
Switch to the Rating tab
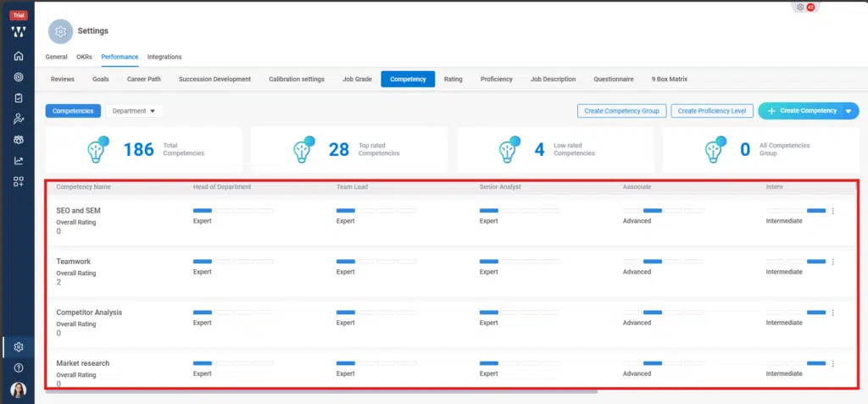[x=453, y=79]
